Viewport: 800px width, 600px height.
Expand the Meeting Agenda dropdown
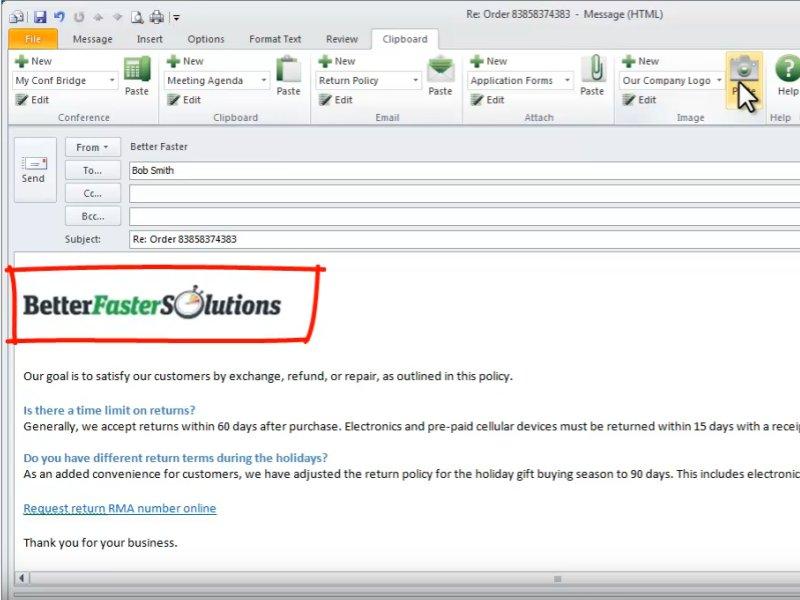coord(264,81)
